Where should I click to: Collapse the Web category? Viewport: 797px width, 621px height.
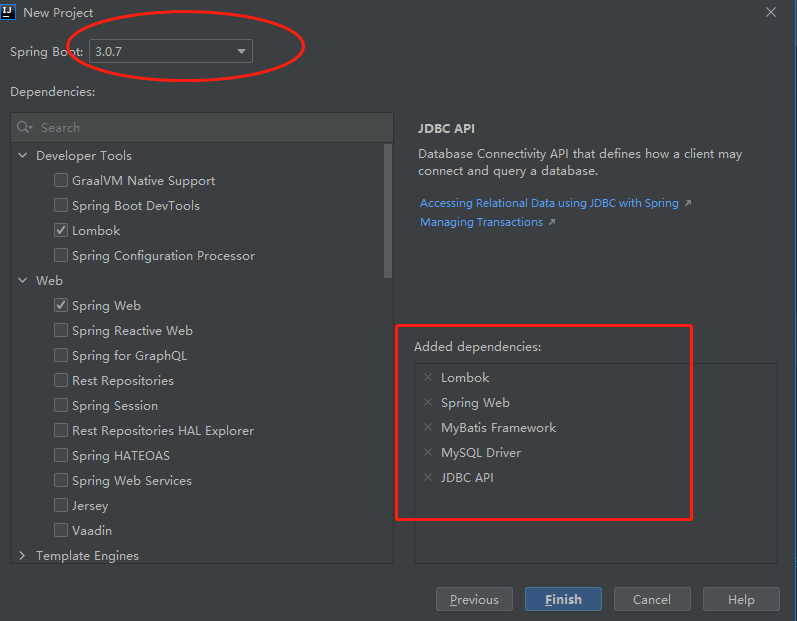coord(23,281)
